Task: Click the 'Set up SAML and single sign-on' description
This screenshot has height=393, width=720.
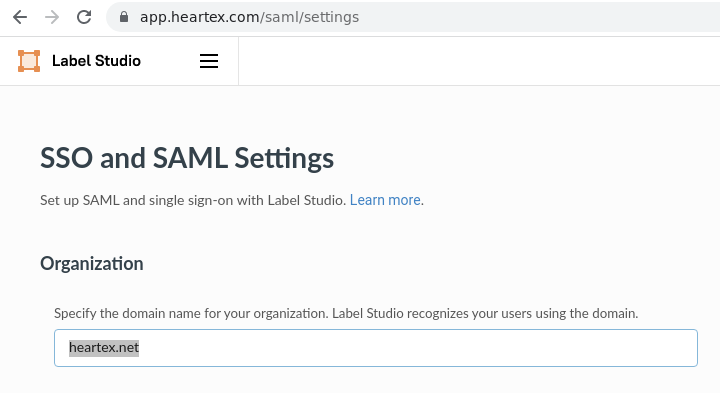Action: 193,200
